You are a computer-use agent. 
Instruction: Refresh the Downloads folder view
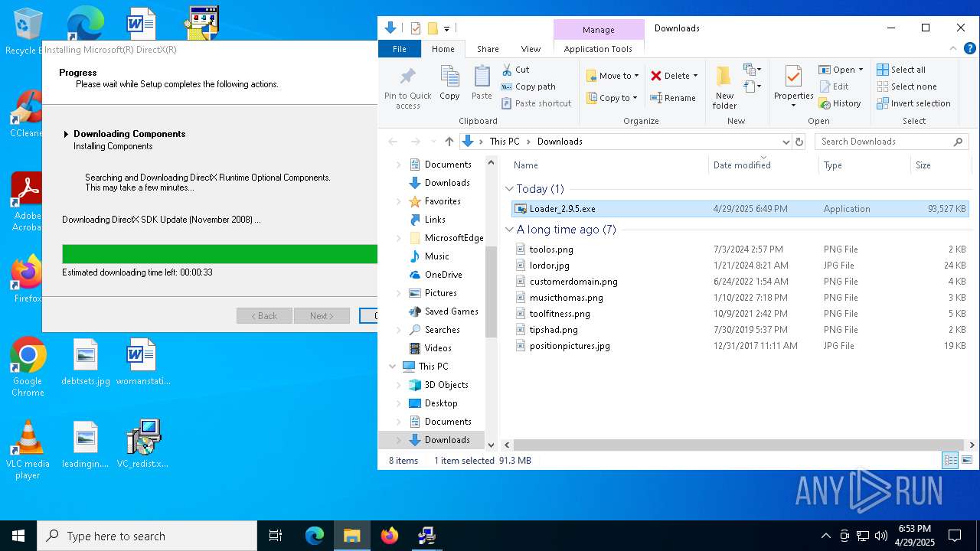[799, 142]
